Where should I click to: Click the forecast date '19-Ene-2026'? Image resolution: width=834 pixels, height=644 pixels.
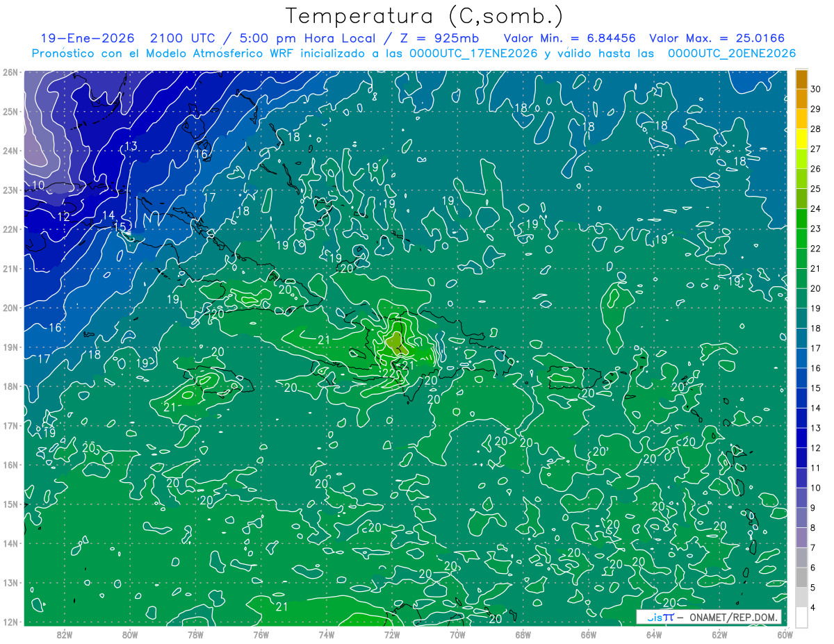pos(86,38)
